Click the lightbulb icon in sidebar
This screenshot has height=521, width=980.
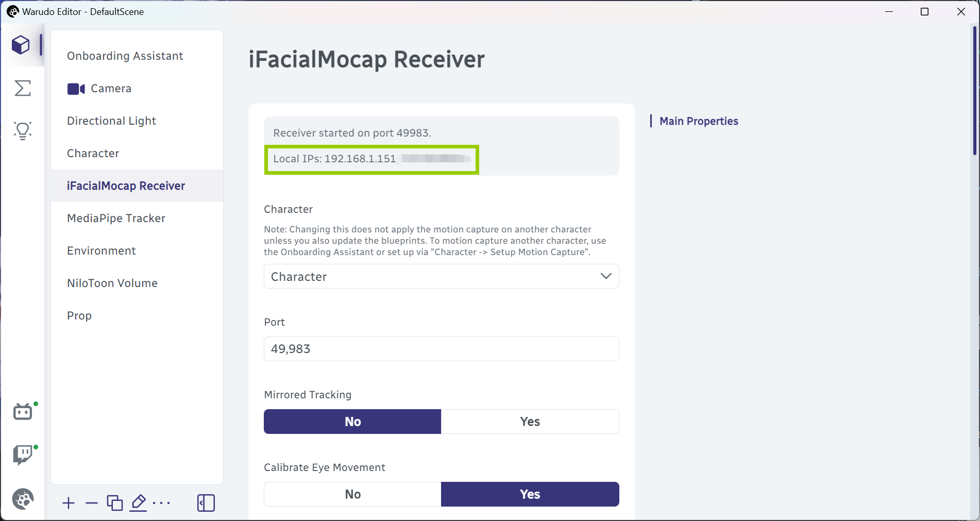click(x=23, y=130)
